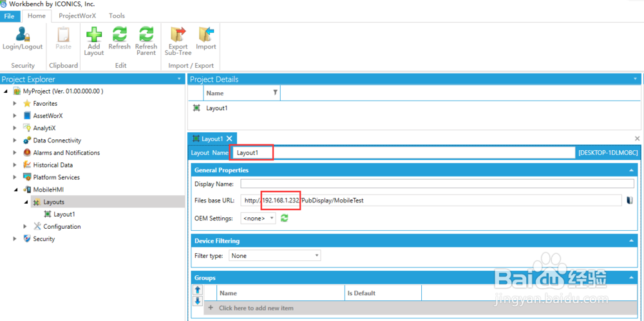Expand the Historical Data node
Image resolution: width=644 pixels, height=321 pixels.
[x=15, y=165]
